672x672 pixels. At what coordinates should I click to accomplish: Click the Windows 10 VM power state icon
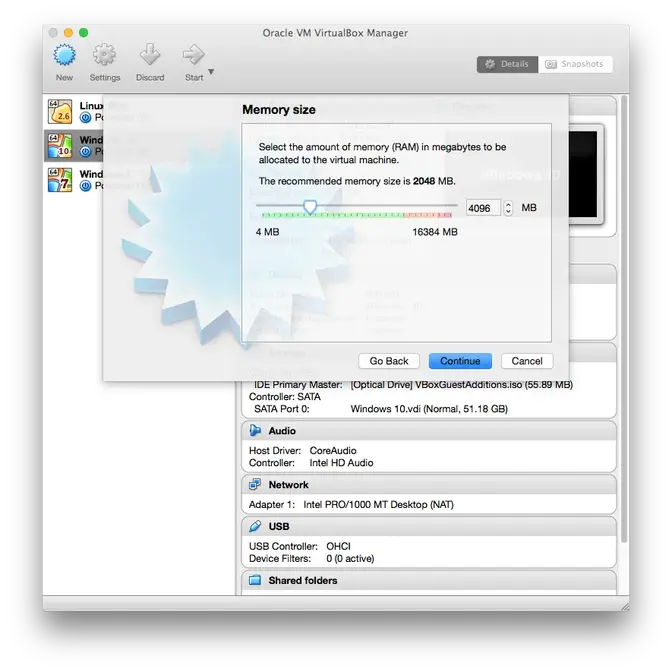pos(86,152)
